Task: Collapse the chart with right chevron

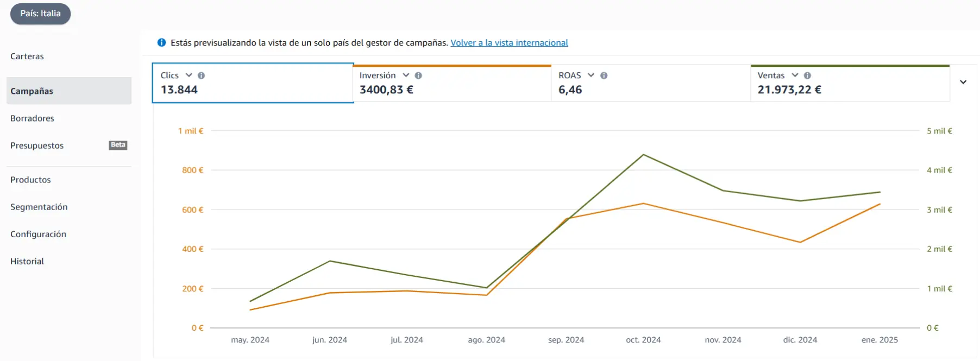Action: (963, 82)
